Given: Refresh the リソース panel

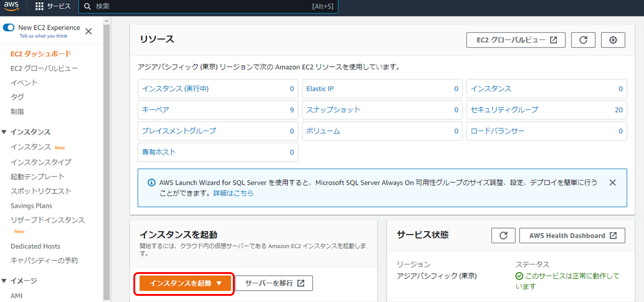Looking at the screenshot, I should (x=583, y=40).
